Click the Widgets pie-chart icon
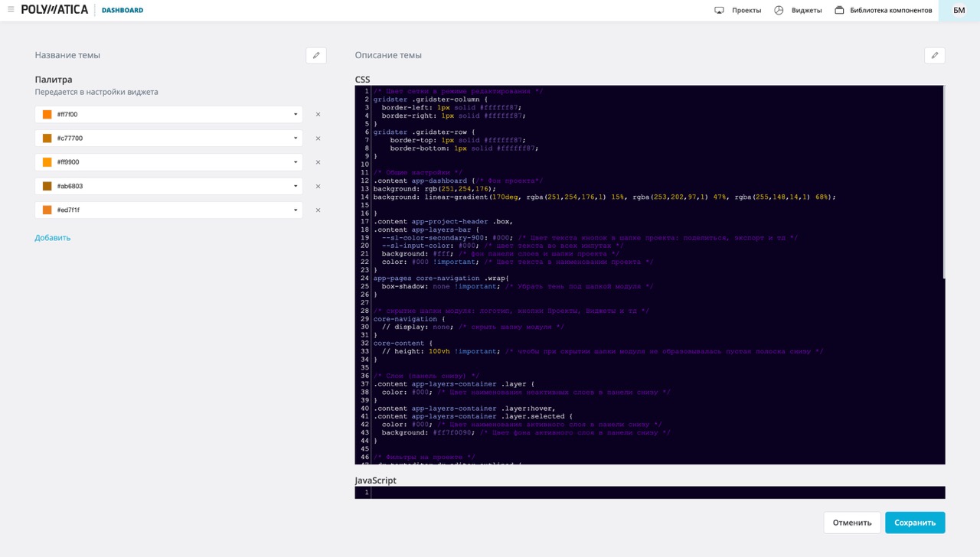This screenshot has width=980, height=557. (x=779, y=11)
